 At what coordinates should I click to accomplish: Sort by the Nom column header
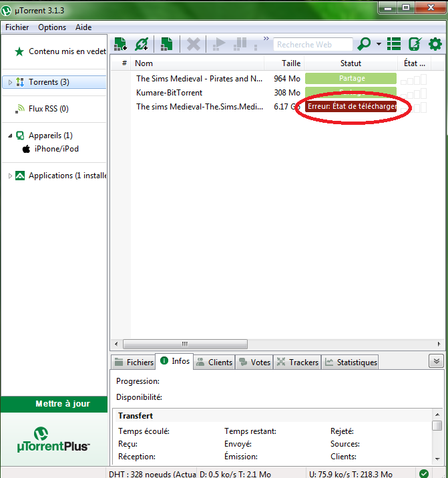tap(198, 63)
